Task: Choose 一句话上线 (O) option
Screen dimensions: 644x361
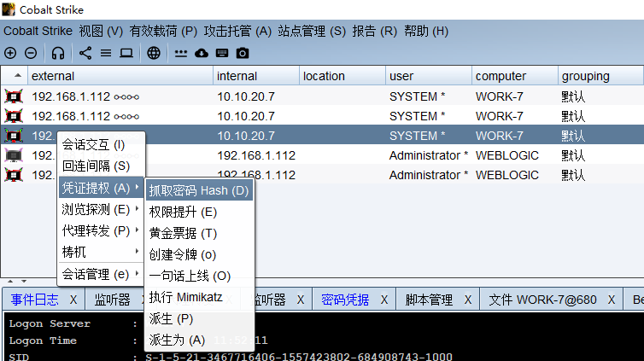Action: tap(199, 276)
